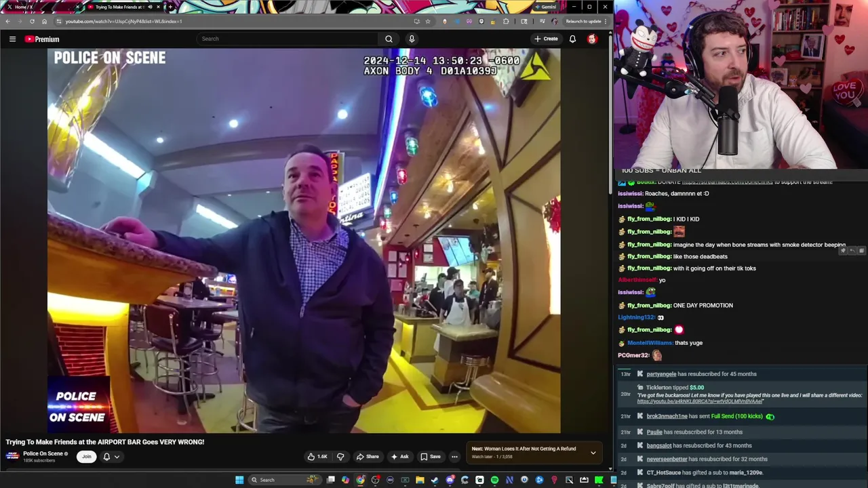The image size is (868, 488).
Task: Focus the YouTube search field
Action: point(288,39)
